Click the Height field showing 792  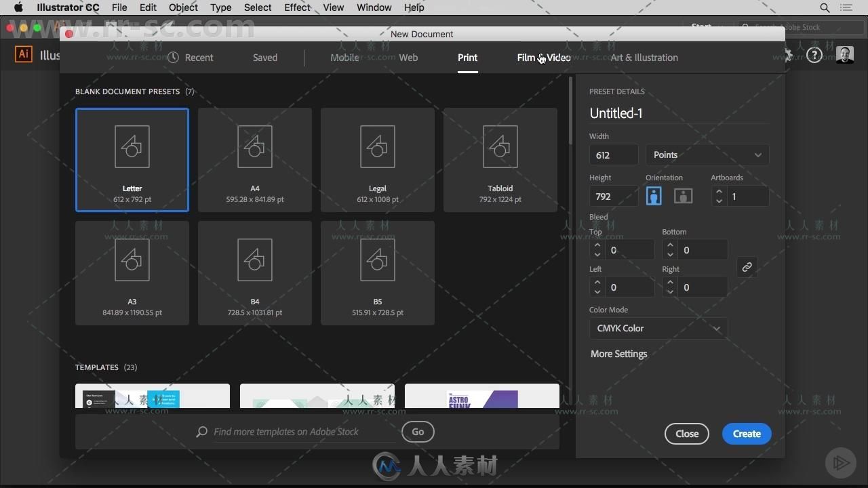pos(614,197)
